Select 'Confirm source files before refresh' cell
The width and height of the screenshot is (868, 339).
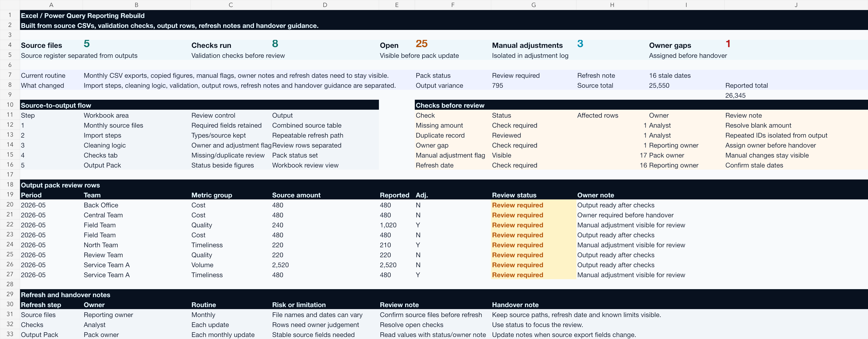(431, 315)
